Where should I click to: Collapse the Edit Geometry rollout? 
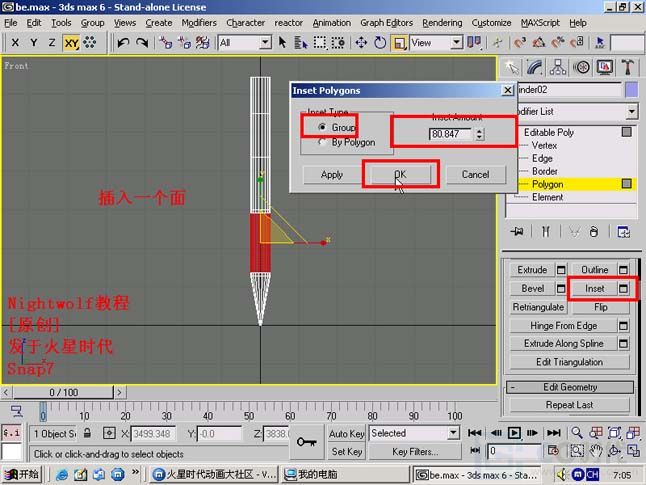(x=570, y=387)
